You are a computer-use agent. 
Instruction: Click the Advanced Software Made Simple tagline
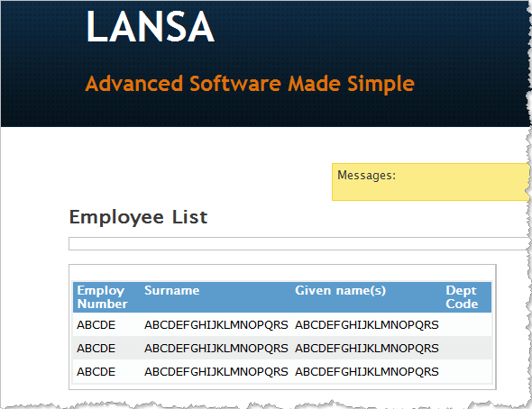pos(250,84)
